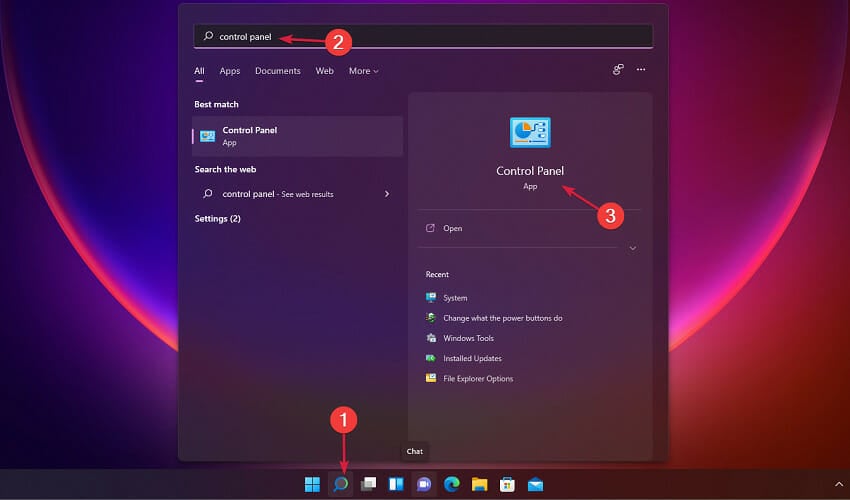Open the web results arrow for control panel
Screen dimensions: 850x500
click(x=387, y=194)
